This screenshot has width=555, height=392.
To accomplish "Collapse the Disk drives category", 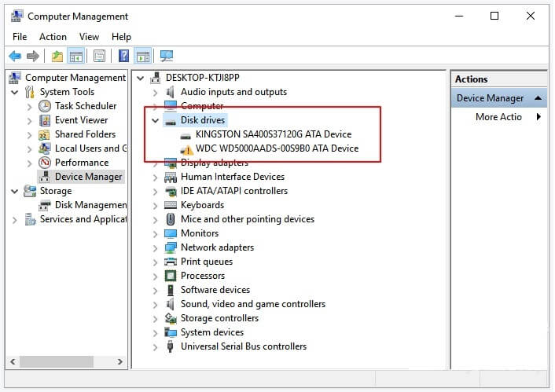I will coord(155,121).
